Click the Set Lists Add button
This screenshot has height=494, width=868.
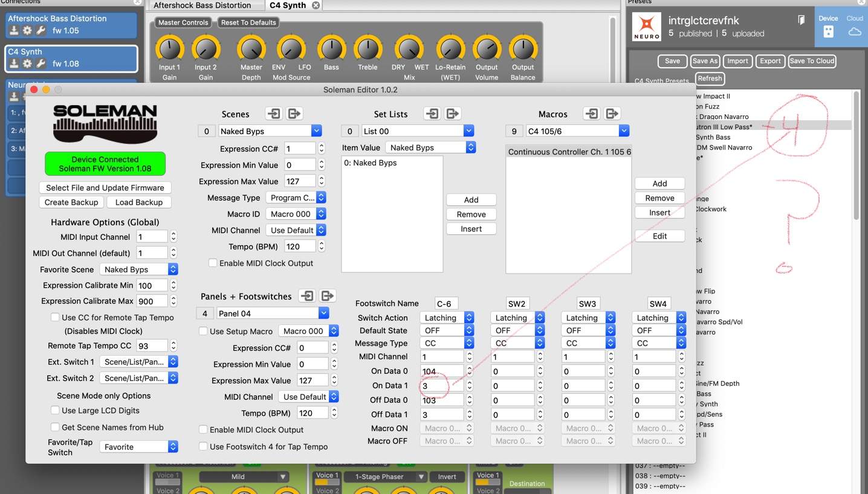pos(471,200)
